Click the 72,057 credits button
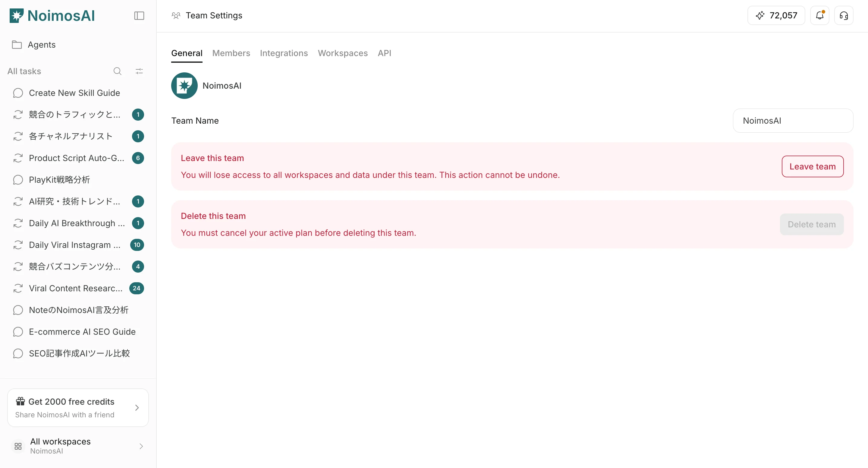 [776, 15]
